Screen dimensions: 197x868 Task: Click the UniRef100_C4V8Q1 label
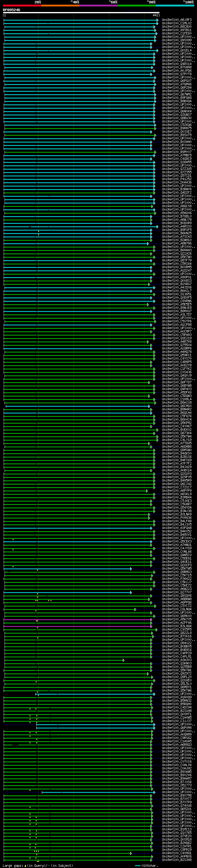coord(177,853)
